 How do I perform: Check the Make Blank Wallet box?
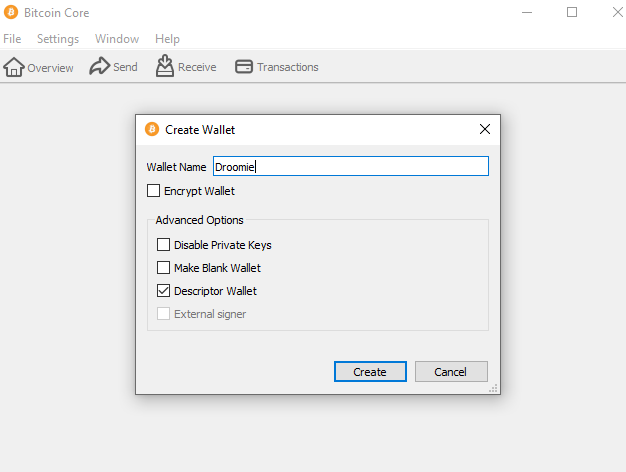163,268
